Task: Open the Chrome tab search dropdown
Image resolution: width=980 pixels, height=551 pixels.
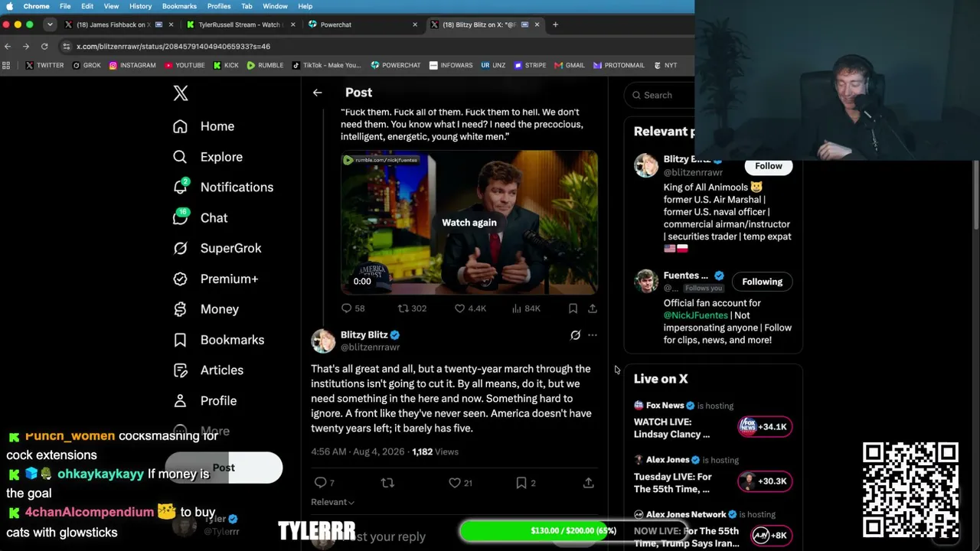Action: (50, 24)
